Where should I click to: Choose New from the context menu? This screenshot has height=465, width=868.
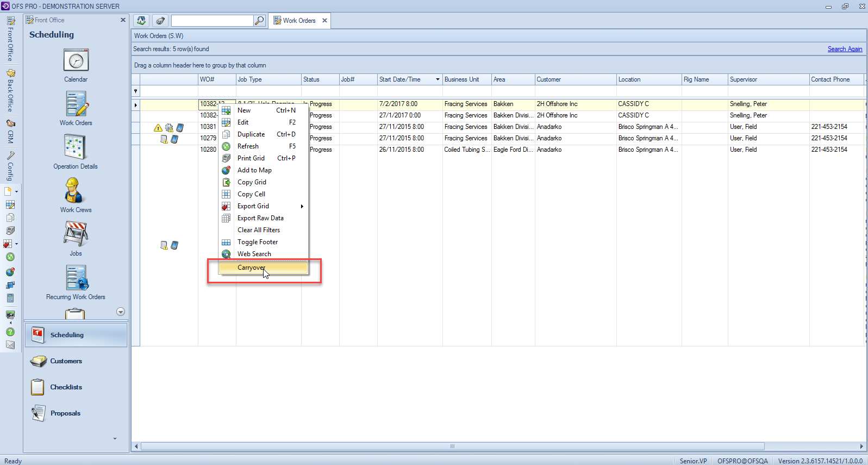263,110
